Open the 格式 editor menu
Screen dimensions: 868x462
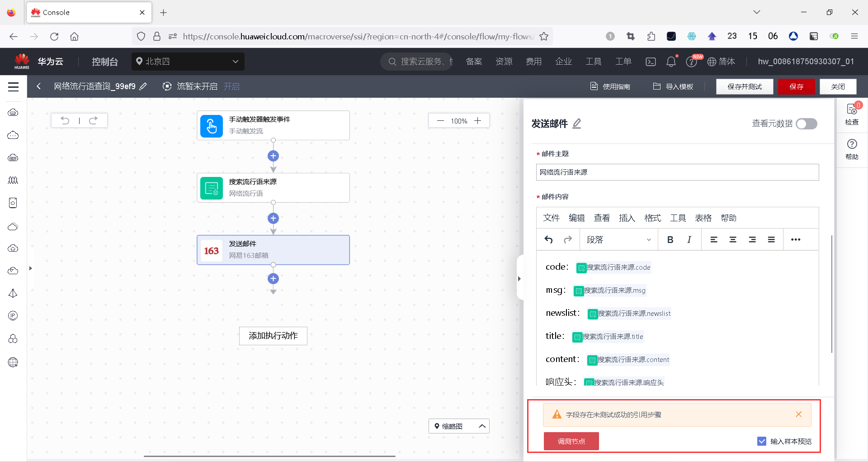click(652, 218)
